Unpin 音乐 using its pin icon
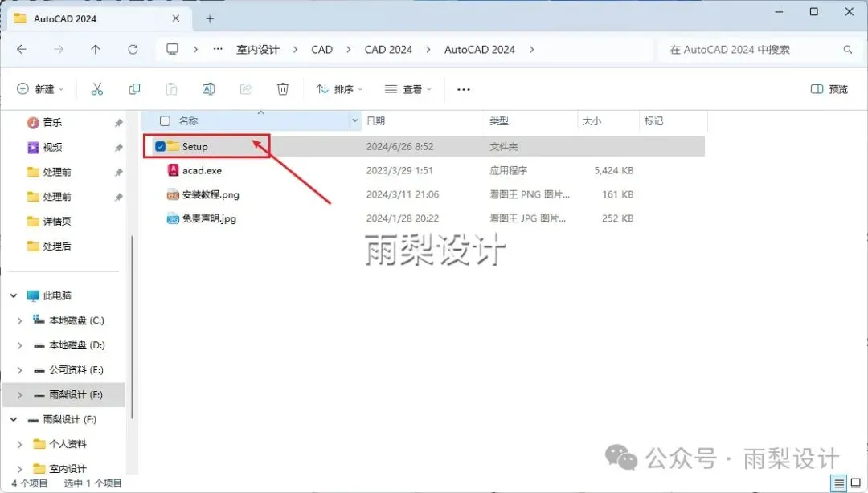 pos(118,123)
